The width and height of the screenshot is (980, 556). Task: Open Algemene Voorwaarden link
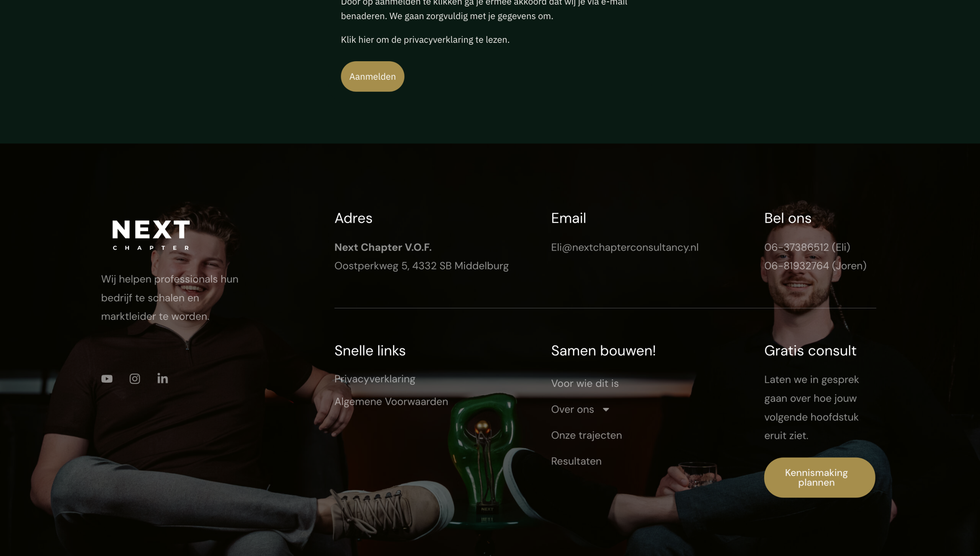point(391,401)
